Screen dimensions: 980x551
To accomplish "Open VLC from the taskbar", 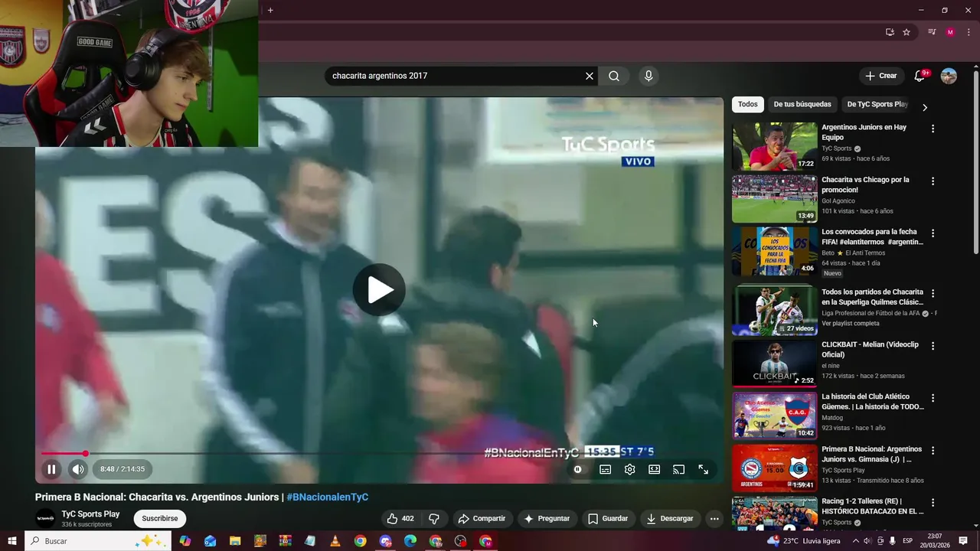I will coord(335,541).
